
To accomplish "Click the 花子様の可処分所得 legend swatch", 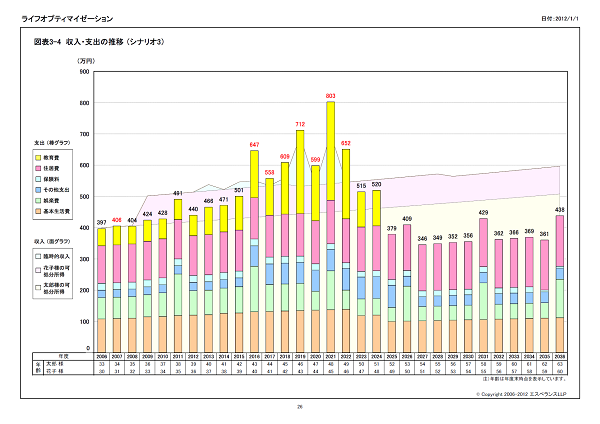I will (38, 271).
